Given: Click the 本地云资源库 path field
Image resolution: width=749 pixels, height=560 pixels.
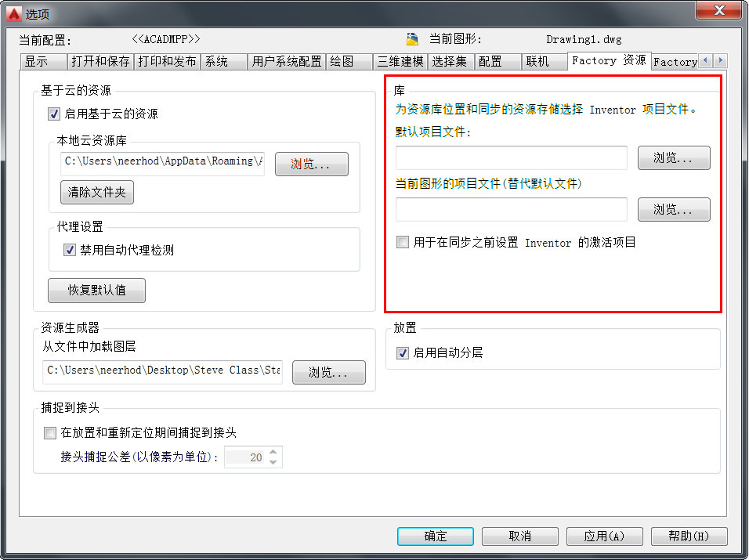Looking at the screenshot, I should (163, 164).
